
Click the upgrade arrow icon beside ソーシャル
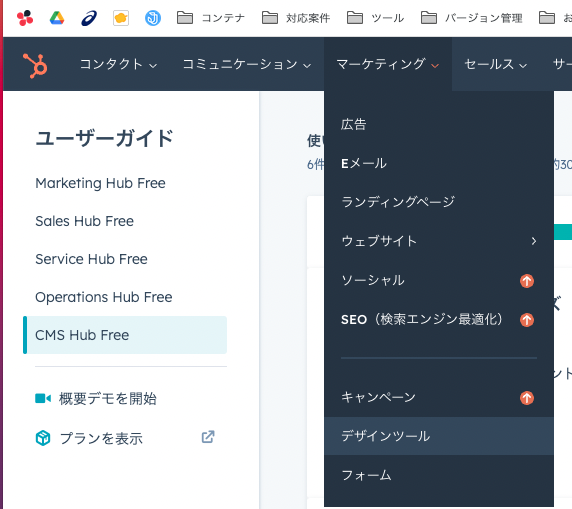527,281
